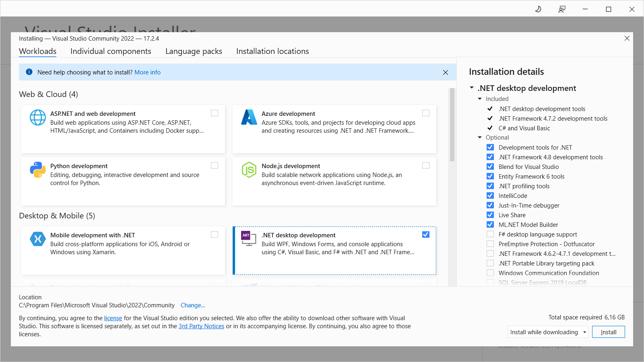Viewport: 644px width, 362px height.
Task: Uncheck Just-In-Time debugger option
Action: (x=490, y=205)
